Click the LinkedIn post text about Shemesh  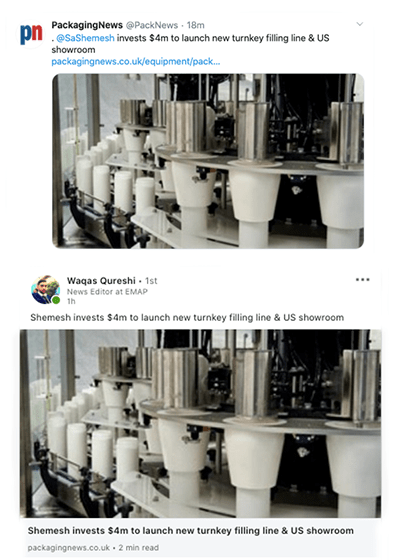[187, 318]
